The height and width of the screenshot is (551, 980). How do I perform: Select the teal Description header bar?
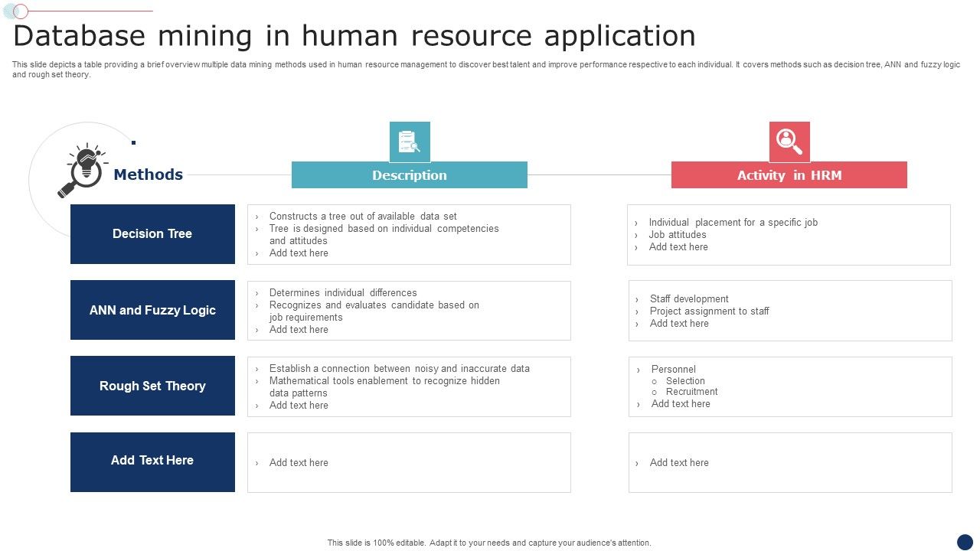(x=410, y=174)
